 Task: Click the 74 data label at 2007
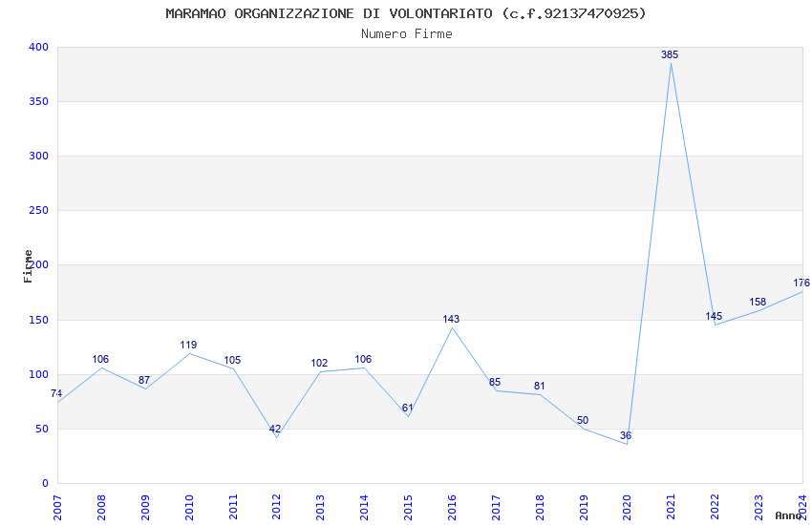(x=56, y=393)
